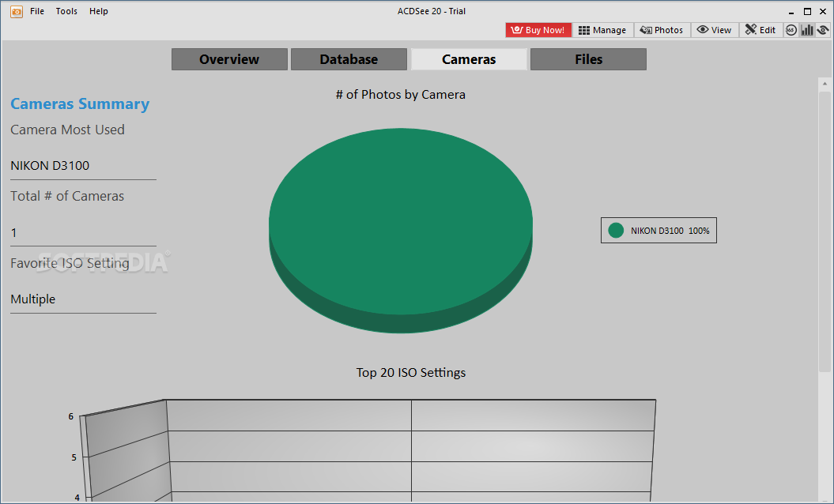Click the Buy Now! button
This screenshot has width=834, height=504.
[538, 30]
